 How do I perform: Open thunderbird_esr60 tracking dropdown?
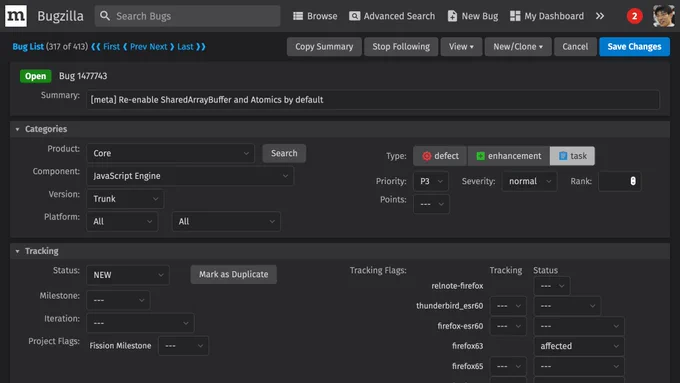508,306
